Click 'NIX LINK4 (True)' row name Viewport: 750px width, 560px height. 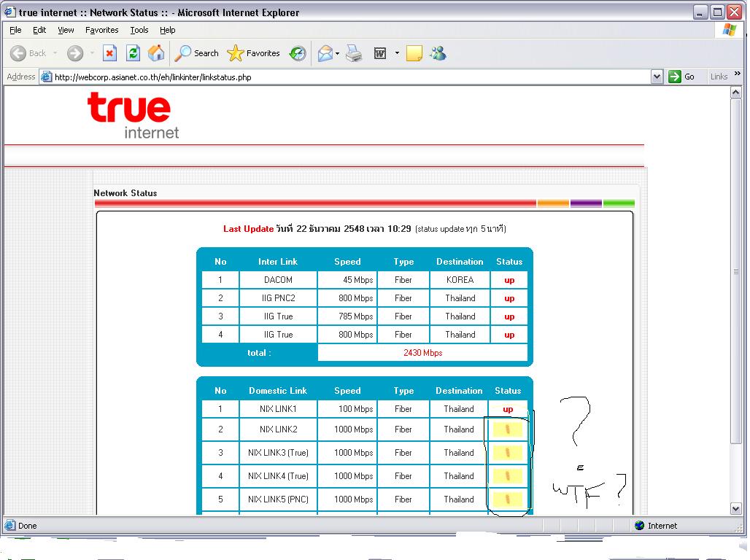pos(278,476)
